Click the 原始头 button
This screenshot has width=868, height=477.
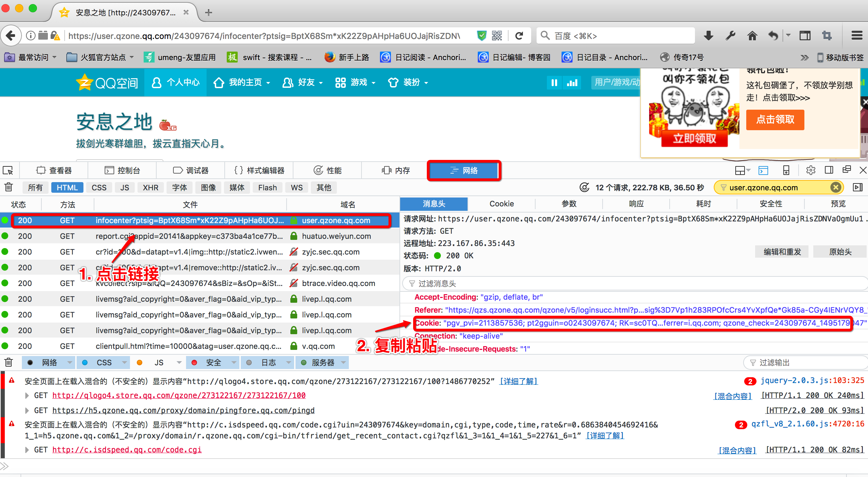tap(840, 252)
